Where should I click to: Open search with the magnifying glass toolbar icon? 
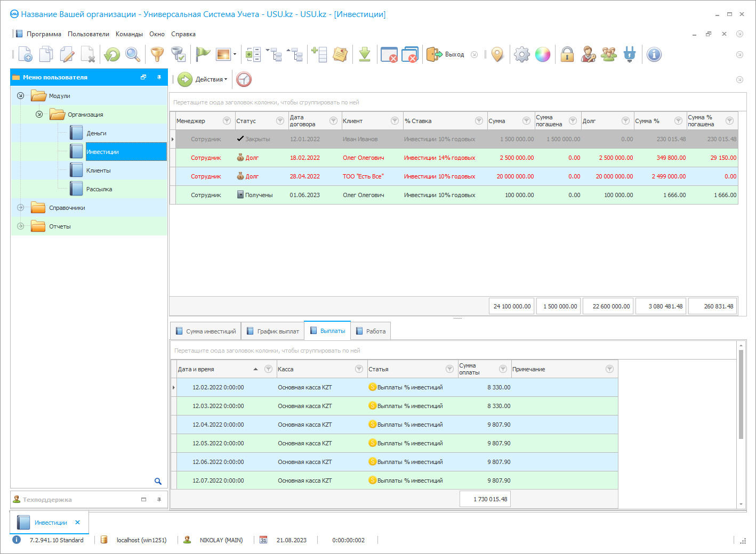point(133,54)
